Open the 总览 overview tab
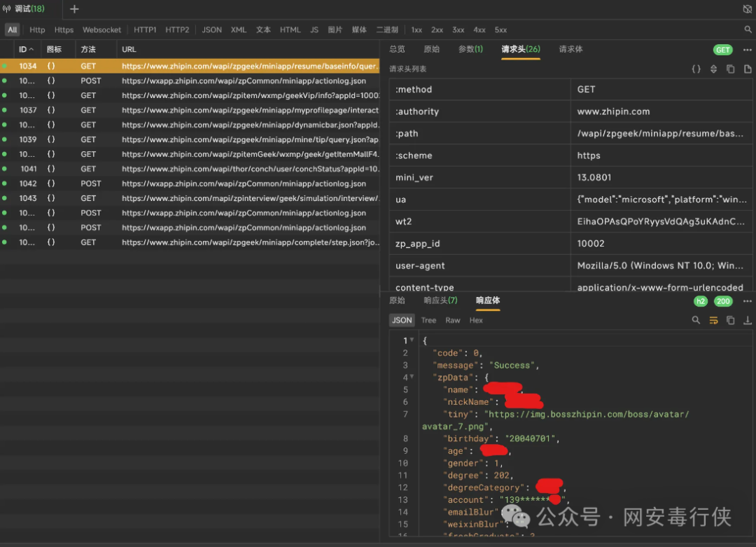This screenshot has height=547, width=756. click(398, 49)
